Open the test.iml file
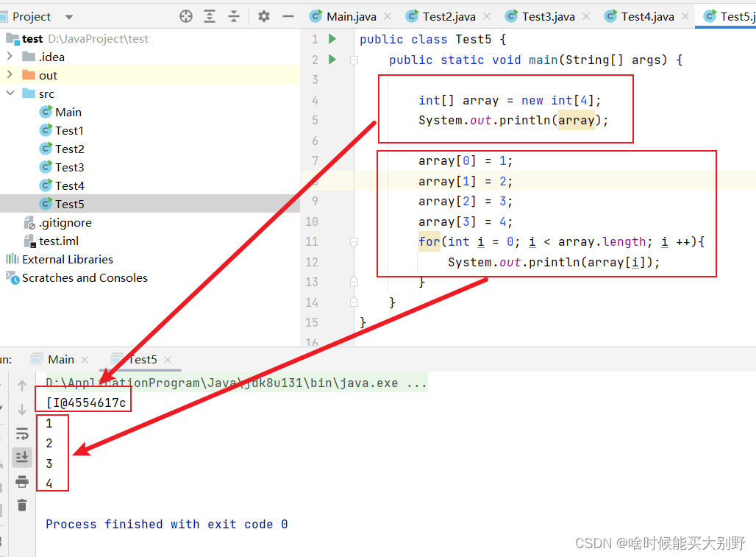 point(51,241)
